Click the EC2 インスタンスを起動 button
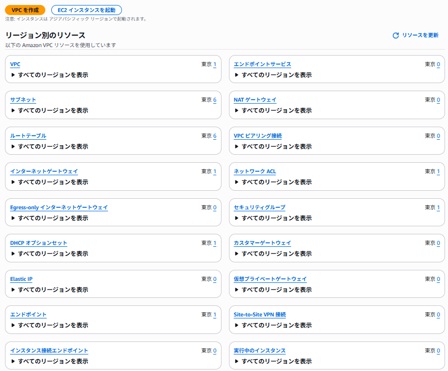Viewport: 448px width, 371px height. click(86, 10)
